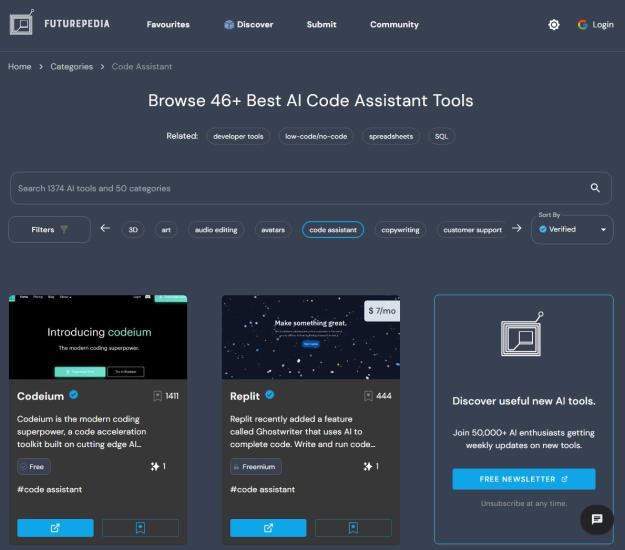The height and width of the screenshot is (550, 625).
Task: Click the Futurepedia logo icon
Action: click(x=22, y=23)
